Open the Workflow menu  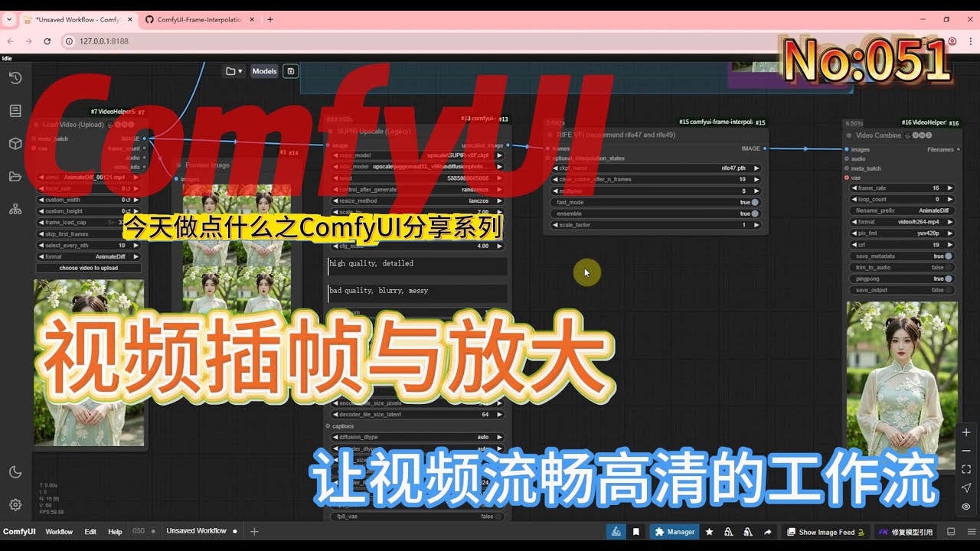tap(59, 532)
